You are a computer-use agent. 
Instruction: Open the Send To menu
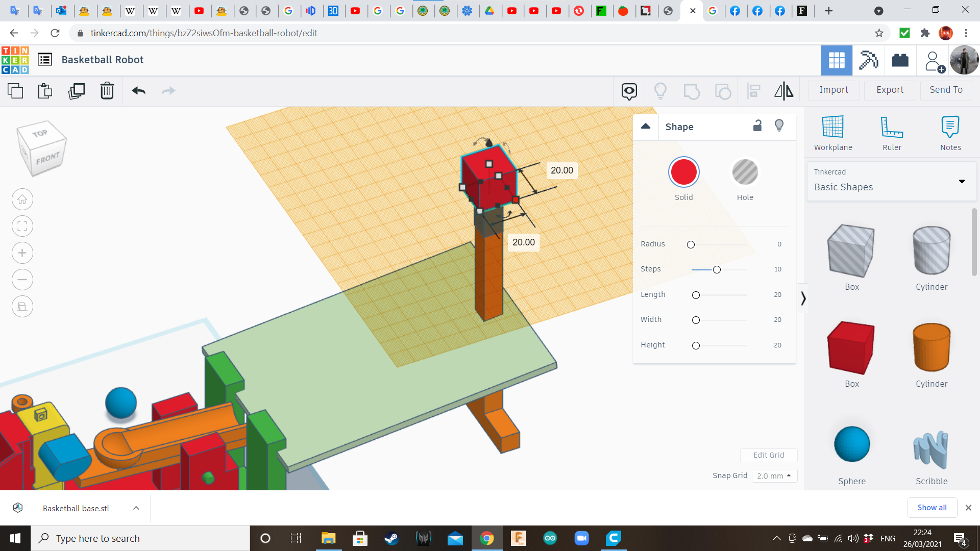(946, 90)
